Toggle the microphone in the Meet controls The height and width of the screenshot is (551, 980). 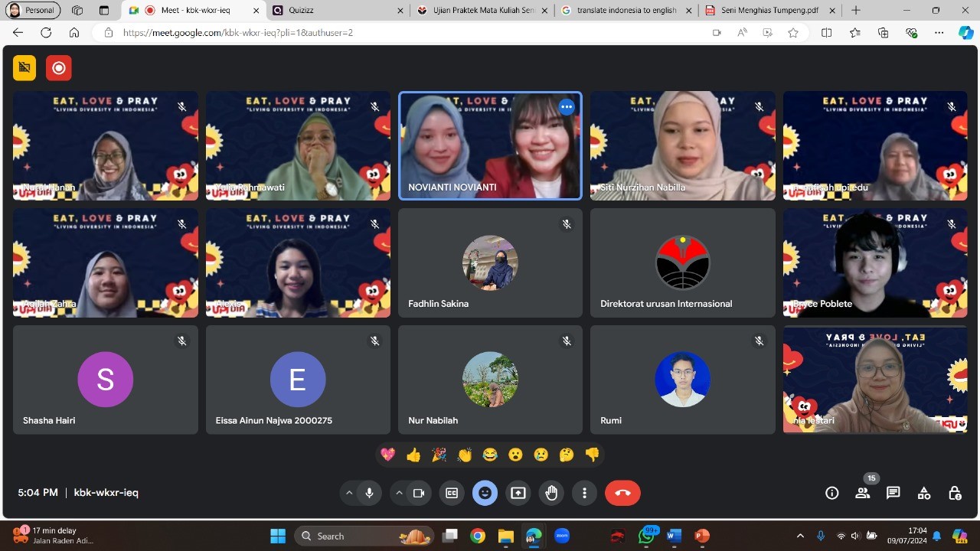pyautogui.click(x=369, y=493)
